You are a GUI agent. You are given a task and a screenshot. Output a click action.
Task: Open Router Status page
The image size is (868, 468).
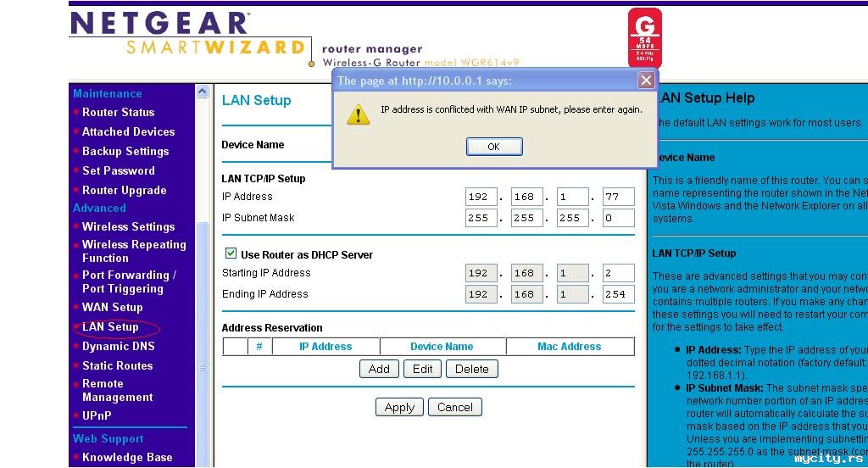pyautogui.click(x=118, y=112)
